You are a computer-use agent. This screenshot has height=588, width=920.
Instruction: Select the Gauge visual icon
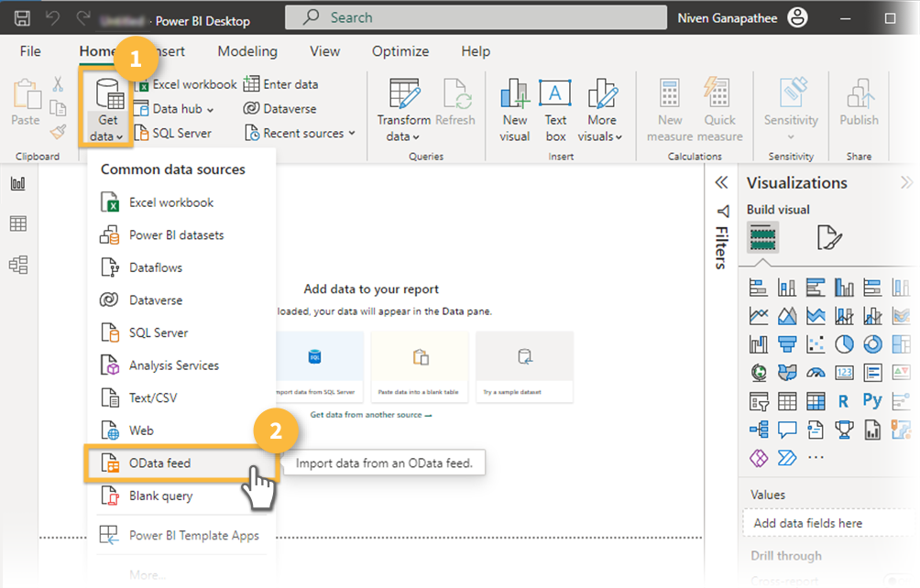pyautogui.click(x=816, y=372)
